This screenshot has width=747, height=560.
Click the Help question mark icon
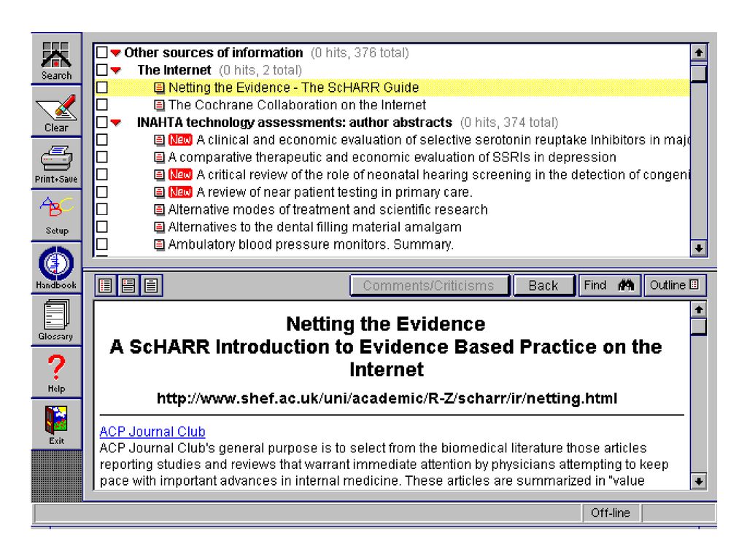[x=56, y=373]
